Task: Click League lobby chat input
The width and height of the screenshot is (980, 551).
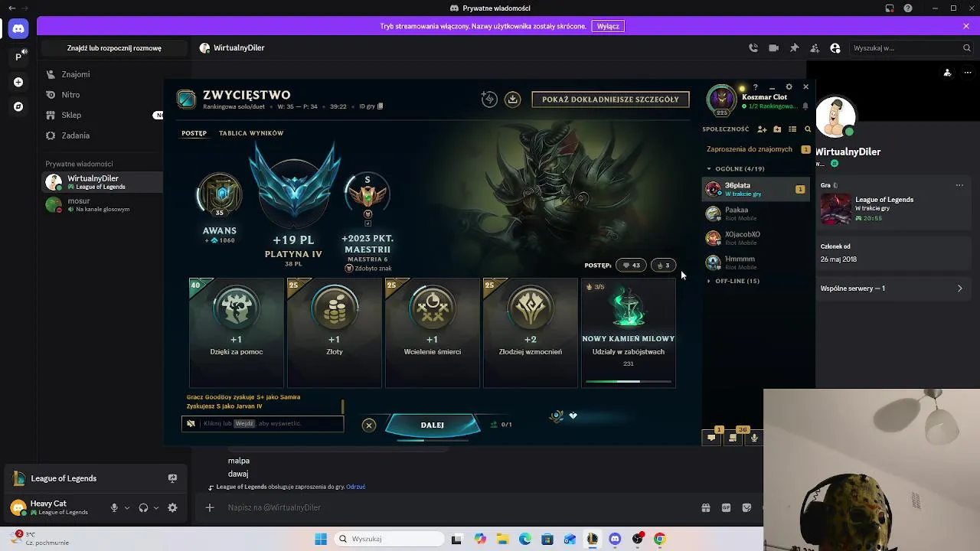Action: click(x=263, y=423)
